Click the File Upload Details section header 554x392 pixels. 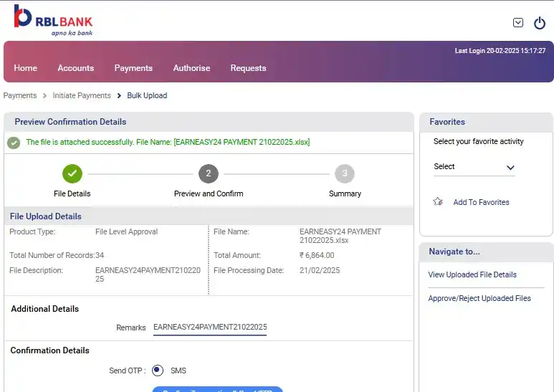tap(46, 216)
